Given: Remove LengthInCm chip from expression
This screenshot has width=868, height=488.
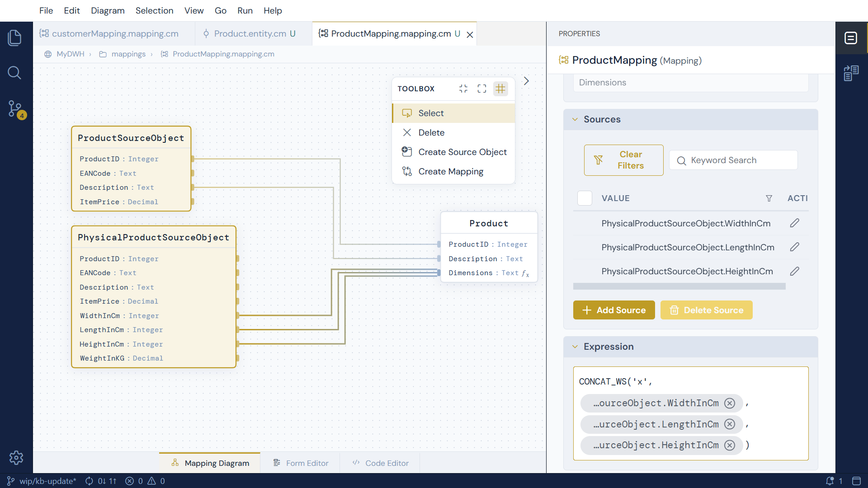Looking at the screenshot, I should pos(730,424).
